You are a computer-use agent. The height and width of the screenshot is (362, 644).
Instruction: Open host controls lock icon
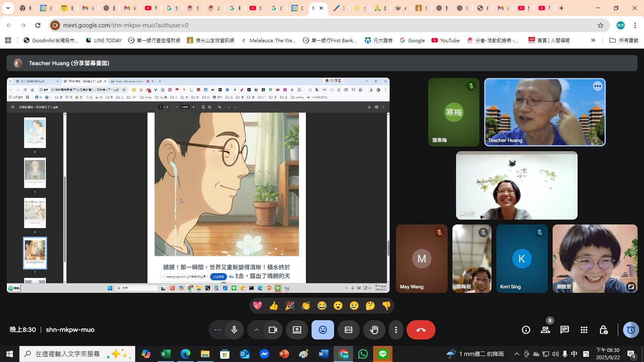603,330
